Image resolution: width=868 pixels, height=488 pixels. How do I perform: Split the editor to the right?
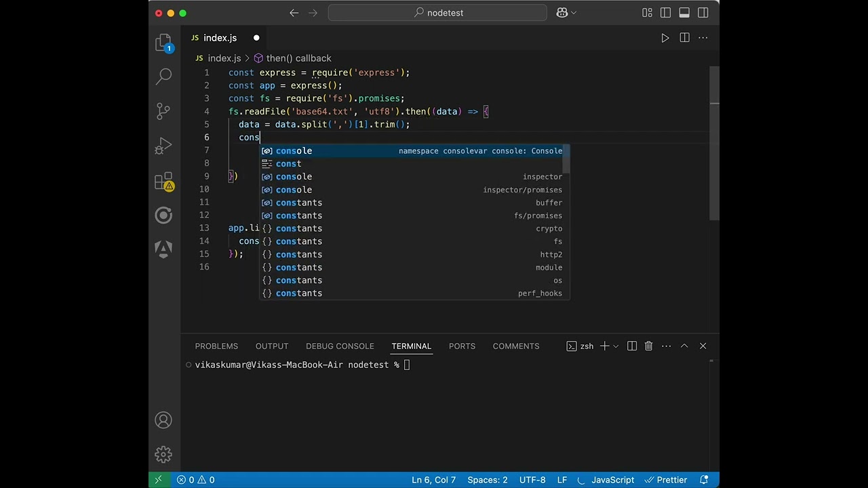[684, 38]
